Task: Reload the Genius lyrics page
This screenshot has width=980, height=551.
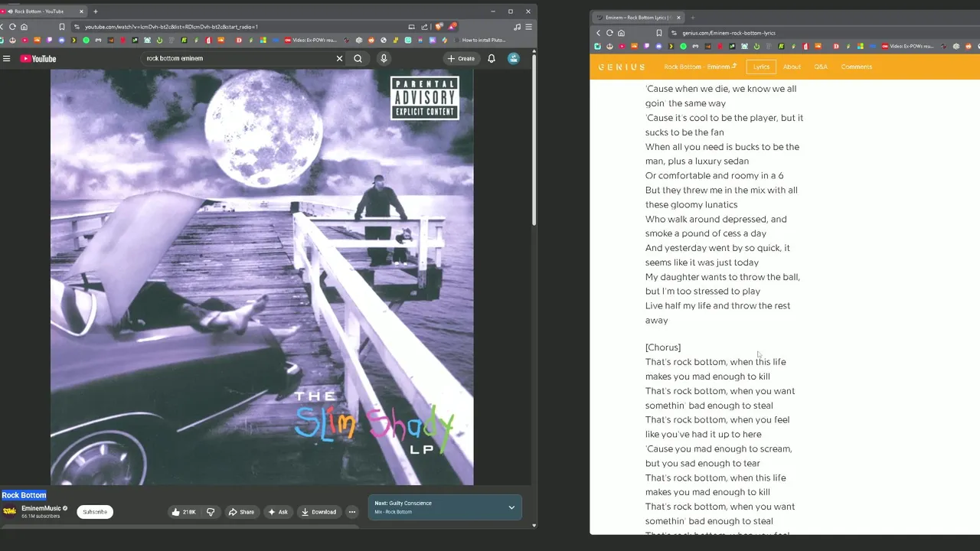Action: (609, 33)
